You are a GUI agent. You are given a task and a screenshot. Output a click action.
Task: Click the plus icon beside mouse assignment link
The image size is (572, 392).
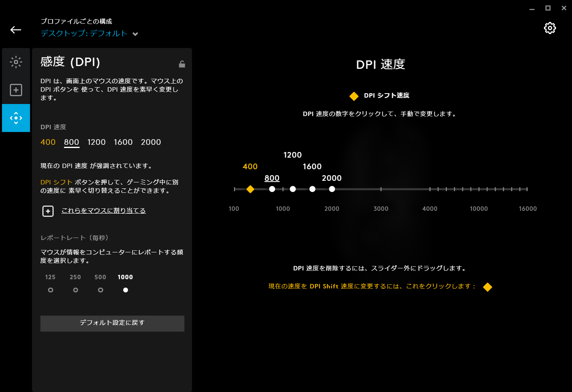(48, 211)
